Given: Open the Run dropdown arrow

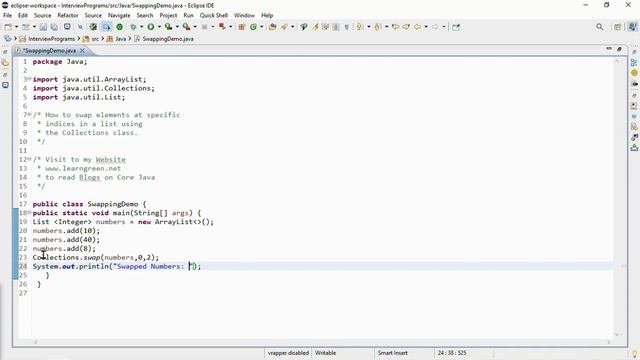Looking at the screenshot, I should pyautogui.click(x=159, y=27).
